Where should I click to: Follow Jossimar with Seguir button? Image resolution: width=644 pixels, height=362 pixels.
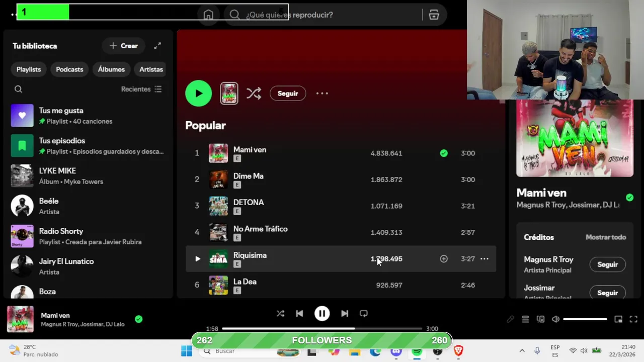coord(607,293)
